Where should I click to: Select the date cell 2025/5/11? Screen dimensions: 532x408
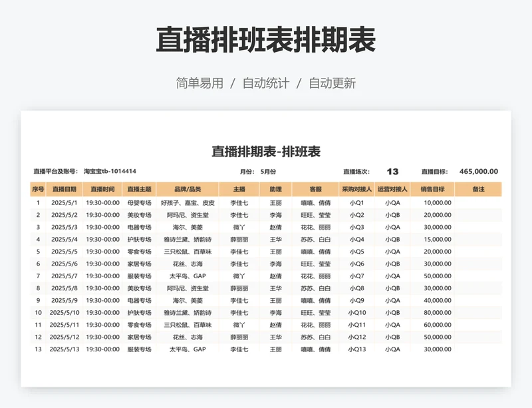click(64, 325)
